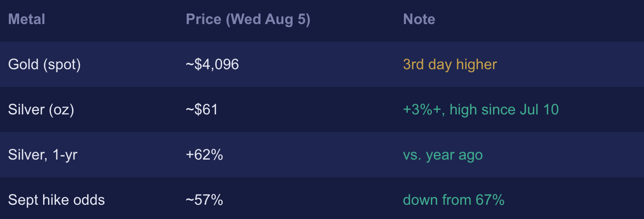Select the Silver, 1-yr row label
Viewport: 644px width, 219px height.
[43, 155]
